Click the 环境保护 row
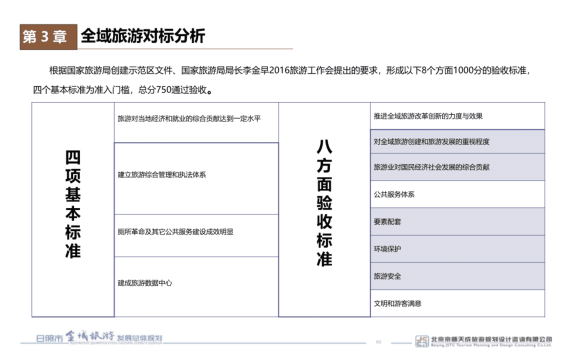The width and height of the screenshot is (570, 360). tap(458, 249)
